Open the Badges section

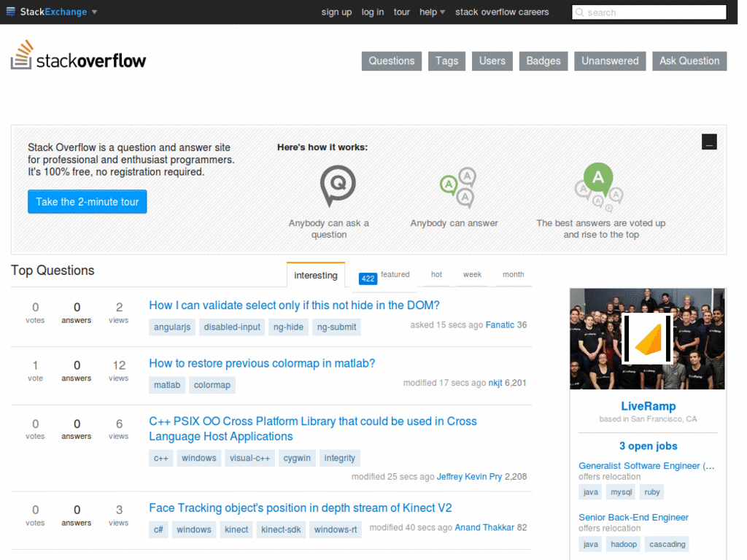point(543,61)
